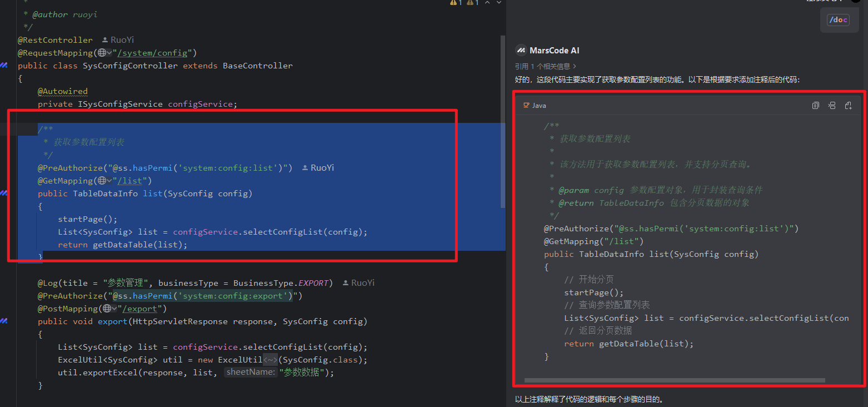The height and width of the screenshot is (407, 868).
Task: Click the editor vertical scrollbar thumb
Action: point(503,122)
